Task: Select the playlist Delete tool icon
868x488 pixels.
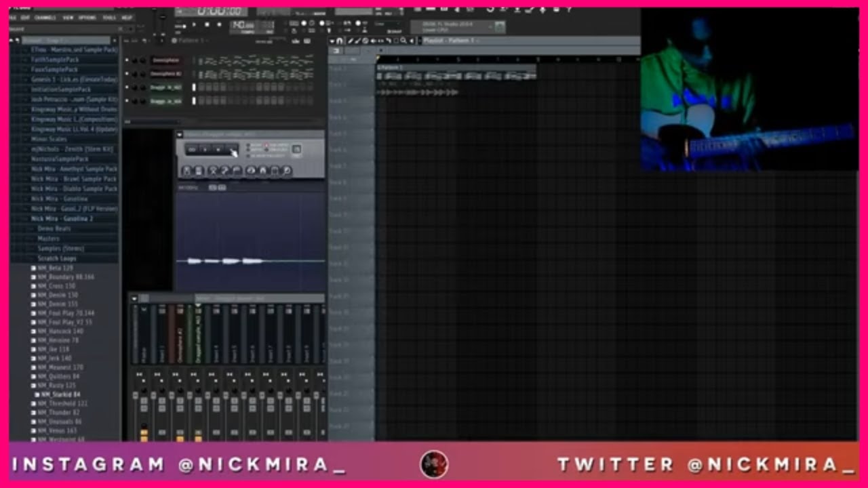Action: click(365, 41)
